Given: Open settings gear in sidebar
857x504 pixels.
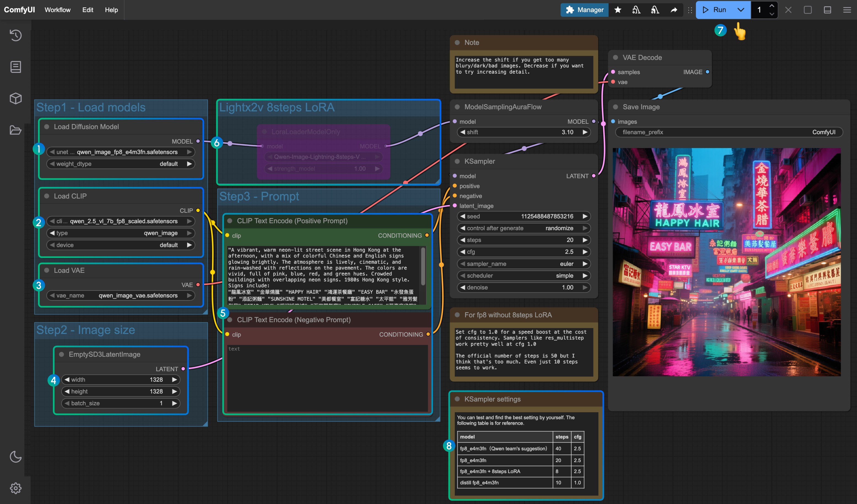Looking at the screenshot, I should click(16, 488).
